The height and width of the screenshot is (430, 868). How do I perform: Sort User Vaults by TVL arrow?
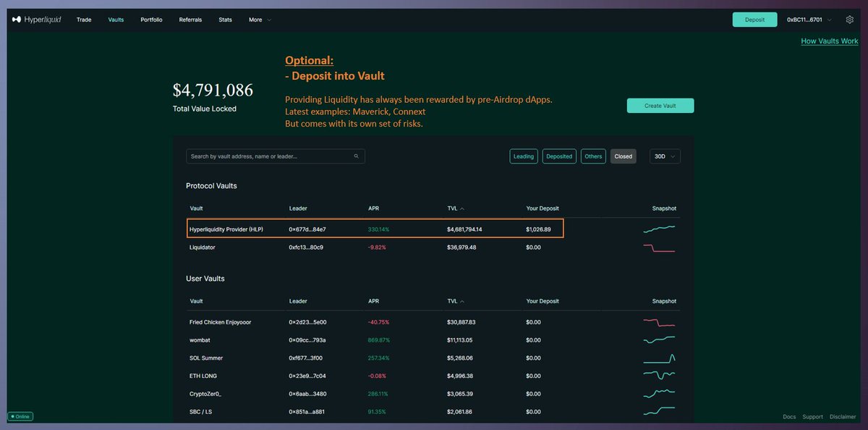click(462, 301)
